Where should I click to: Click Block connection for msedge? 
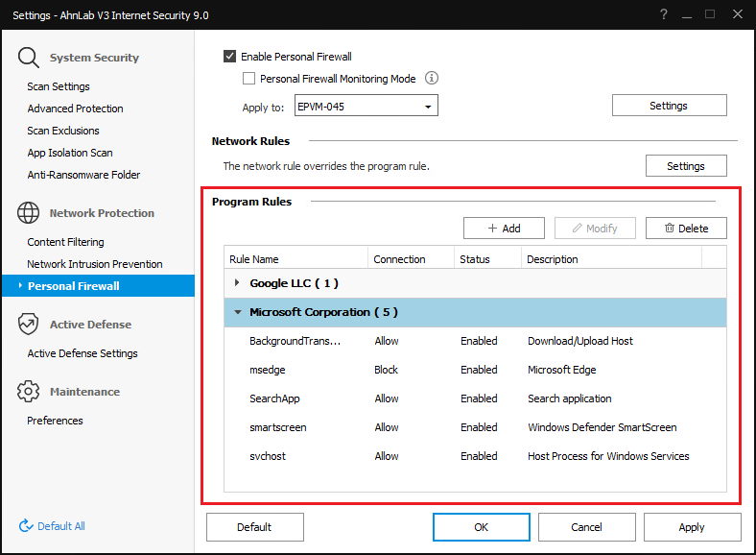[x=387, y=370]
